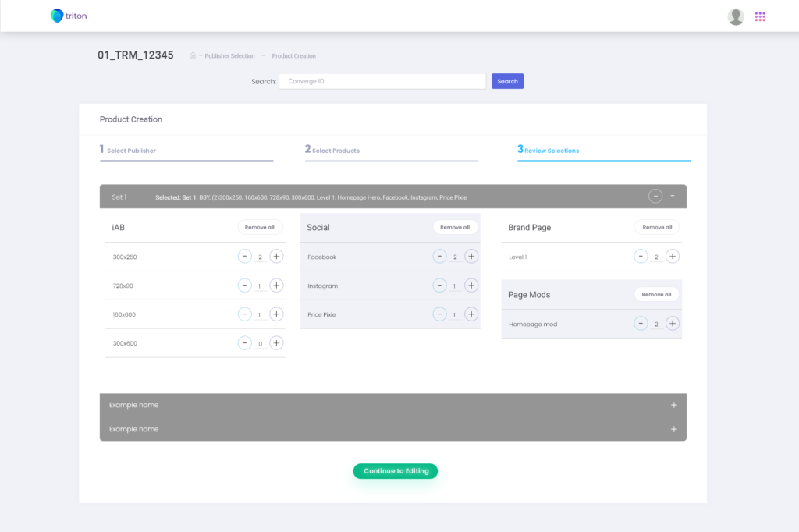
Task: Increase the Level 1 quantity
Action: (x=673, y=257)
